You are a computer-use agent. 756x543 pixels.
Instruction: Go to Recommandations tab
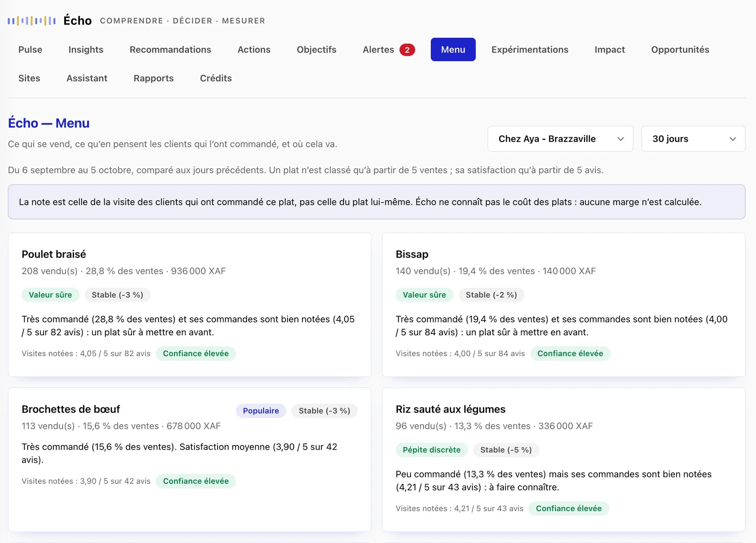[x=170, y=50]
